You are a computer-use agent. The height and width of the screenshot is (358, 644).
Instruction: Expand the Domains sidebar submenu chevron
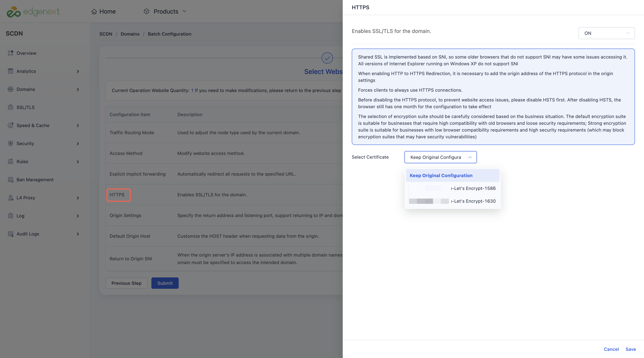click(x=78, y=89)
